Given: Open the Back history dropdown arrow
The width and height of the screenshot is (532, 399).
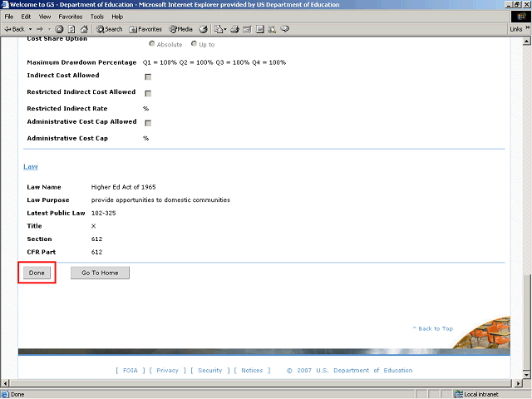Looking at the screenshot, I should (x=30, y=29).
